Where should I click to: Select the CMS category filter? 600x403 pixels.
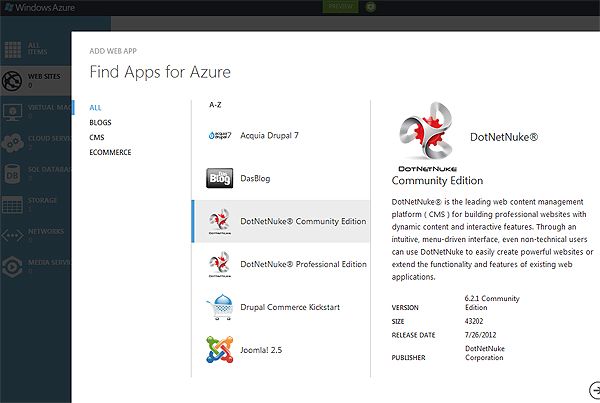tap(97, 137)
